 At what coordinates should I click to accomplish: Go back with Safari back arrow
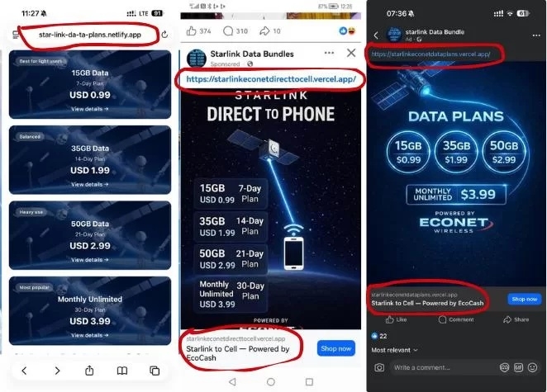24,371
